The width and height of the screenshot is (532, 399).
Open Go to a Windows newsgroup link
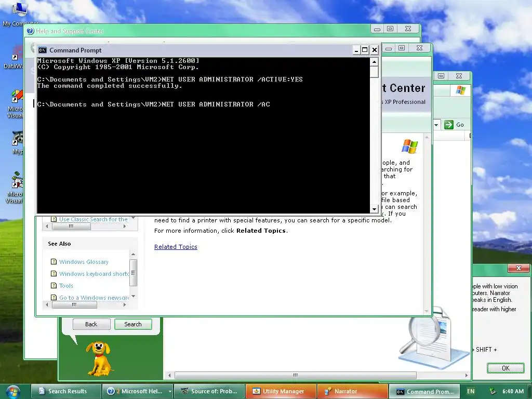click(x=94, y=298)
